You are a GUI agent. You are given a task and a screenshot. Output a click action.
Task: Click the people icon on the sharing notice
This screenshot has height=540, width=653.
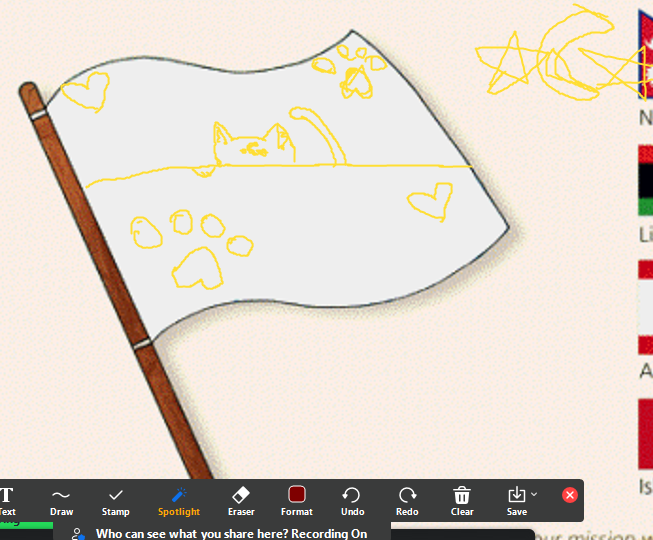point(78,535)
